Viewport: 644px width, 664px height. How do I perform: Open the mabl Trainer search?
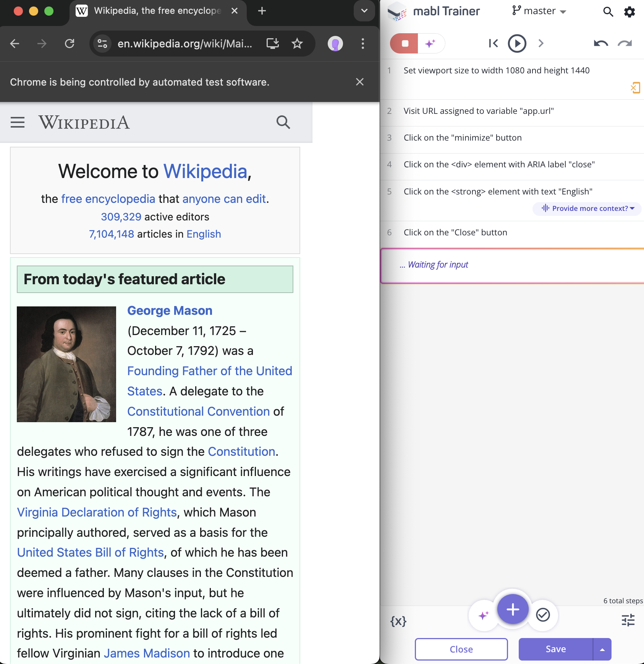[x=607, y=11]
